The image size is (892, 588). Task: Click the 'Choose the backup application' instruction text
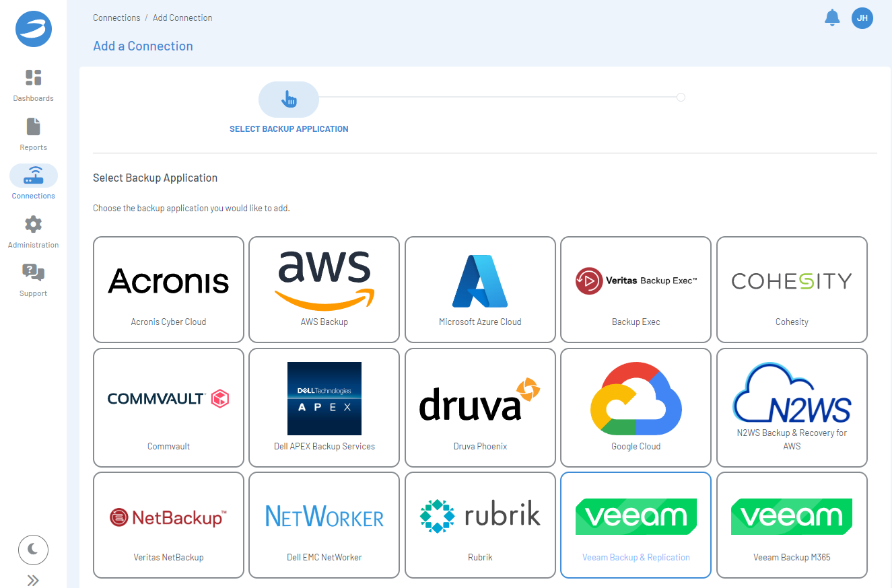tap(191, 208)
